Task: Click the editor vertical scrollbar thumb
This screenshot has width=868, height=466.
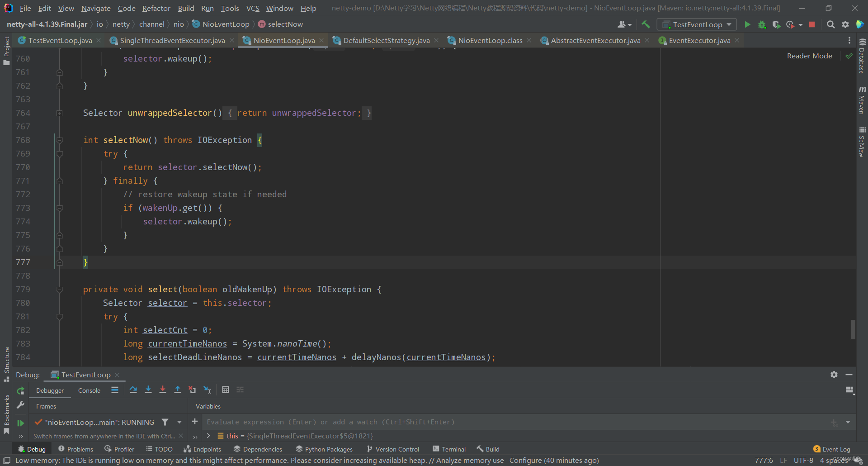Action: pos(853,329)
